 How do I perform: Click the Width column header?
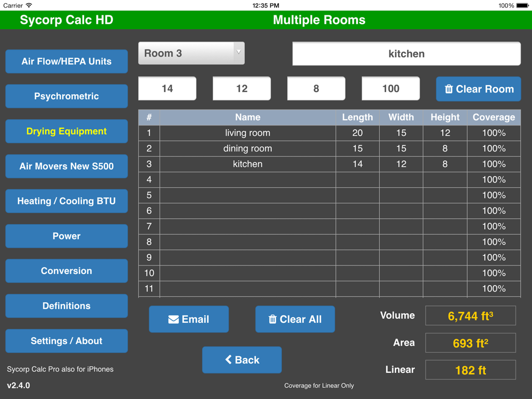point(401,118)
